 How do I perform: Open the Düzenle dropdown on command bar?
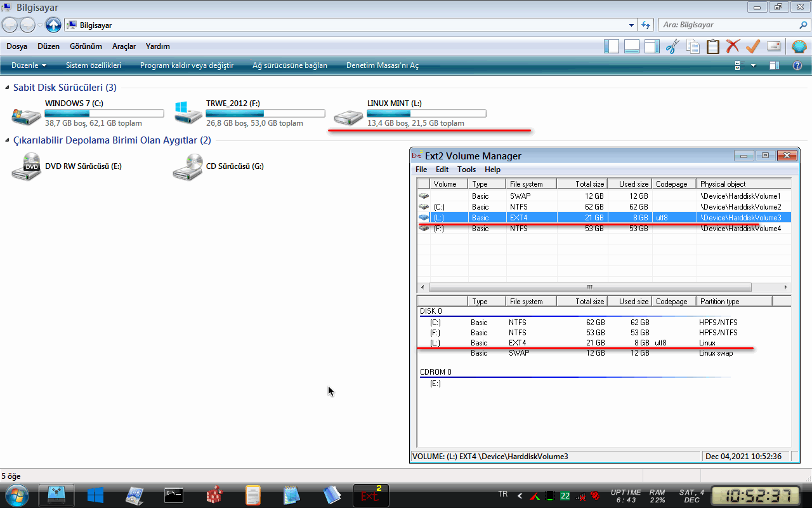(29, 65)
